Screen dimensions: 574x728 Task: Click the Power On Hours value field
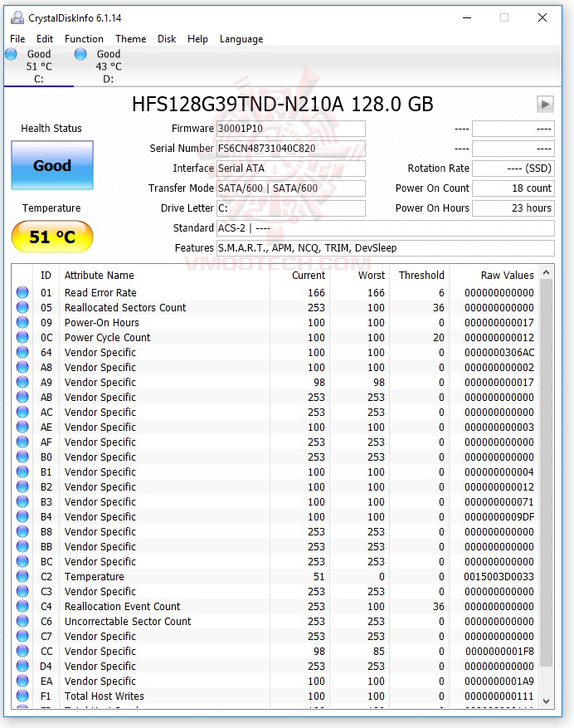[513, 208]
